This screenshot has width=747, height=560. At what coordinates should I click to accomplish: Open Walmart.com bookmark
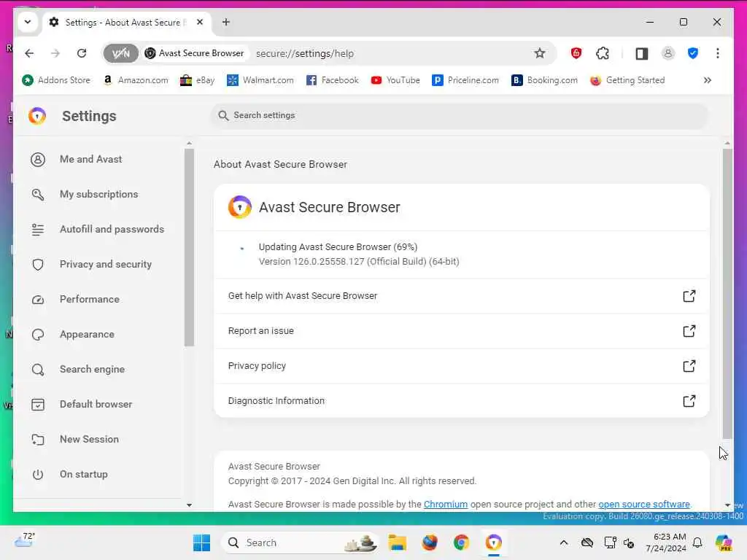coord(260,80)
